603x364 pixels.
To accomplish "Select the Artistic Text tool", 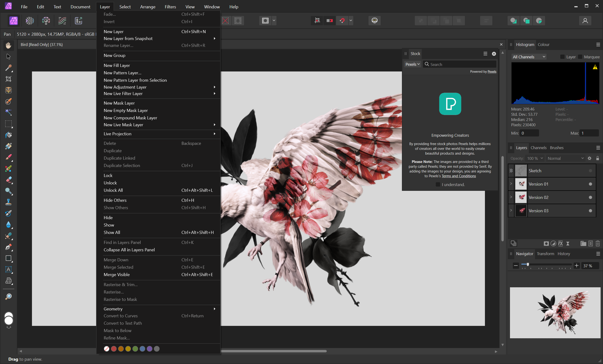I will coord(8,269).
